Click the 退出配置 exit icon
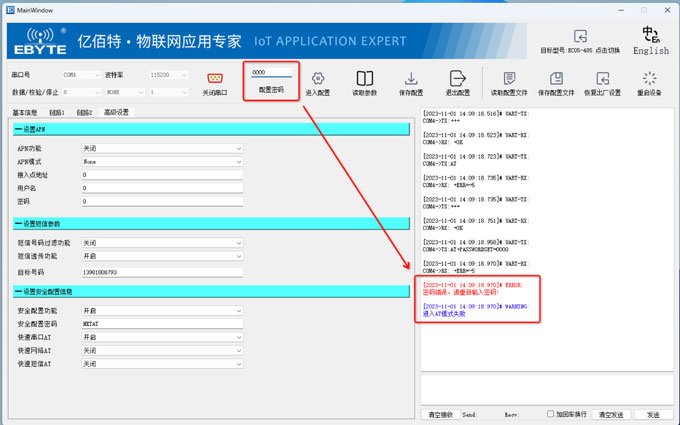Image resolution: width=680 pixels, height=425 pixels. click(457, 79)
